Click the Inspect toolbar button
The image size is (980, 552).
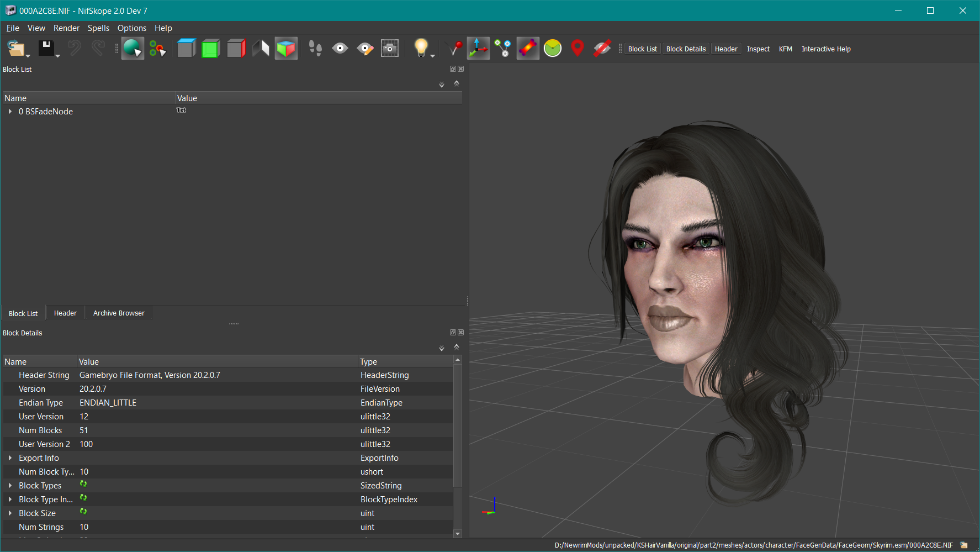(758, 49)
